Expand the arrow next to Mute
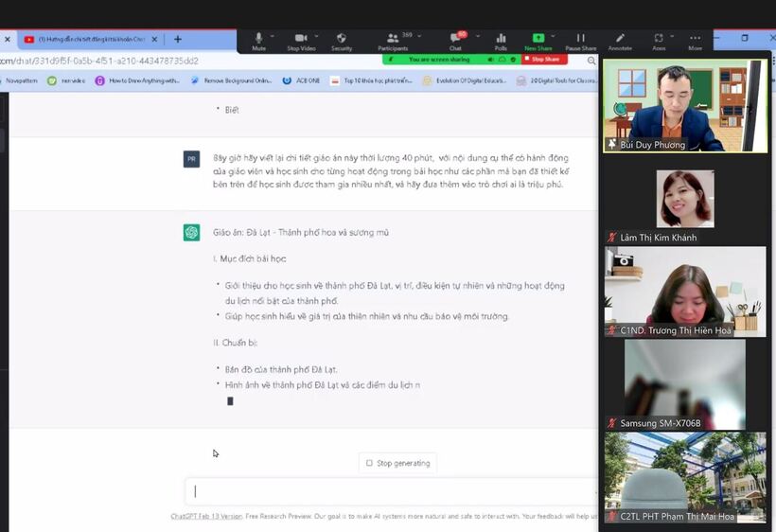This screenshot has height=532, width=776. 274,36
